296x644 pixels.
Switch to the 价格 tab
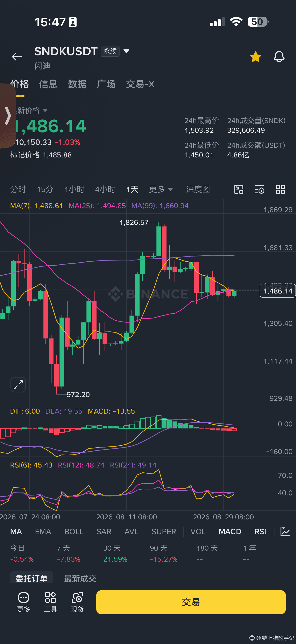point(20,84)
